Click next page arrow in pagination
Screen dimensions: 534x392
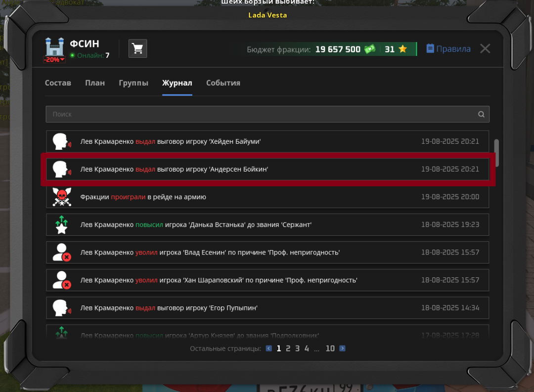(342, 348)
